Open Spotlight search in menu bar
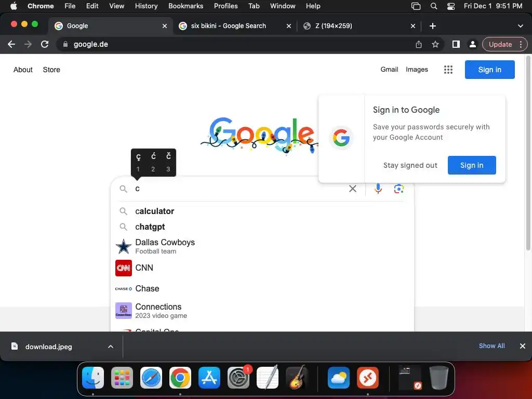This screenshot has height=399, width=532. (x=434, y=6)
